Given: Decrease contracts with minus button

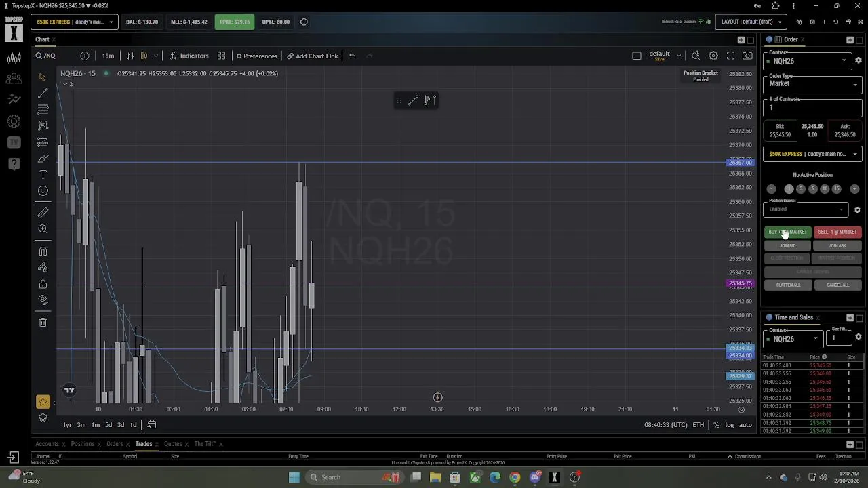Looking at the screenshot, I should (771, 189).
